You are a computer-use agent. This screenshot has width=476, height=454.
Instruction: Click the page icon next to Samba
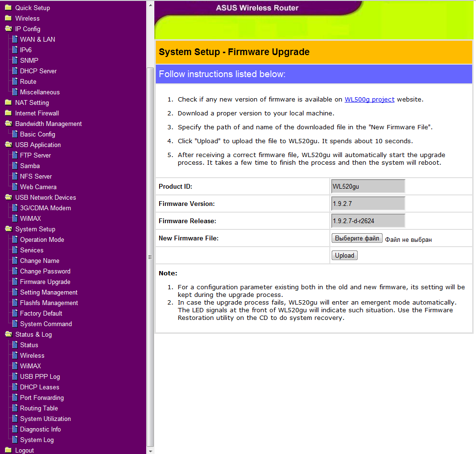click(15, 166)
